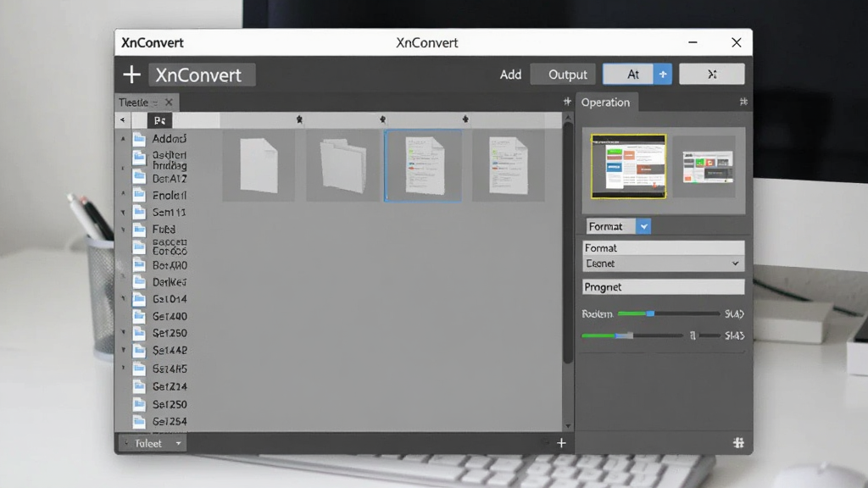Click the Prngnet input field
Screen dimensions: 868x488
click(663, 286)
